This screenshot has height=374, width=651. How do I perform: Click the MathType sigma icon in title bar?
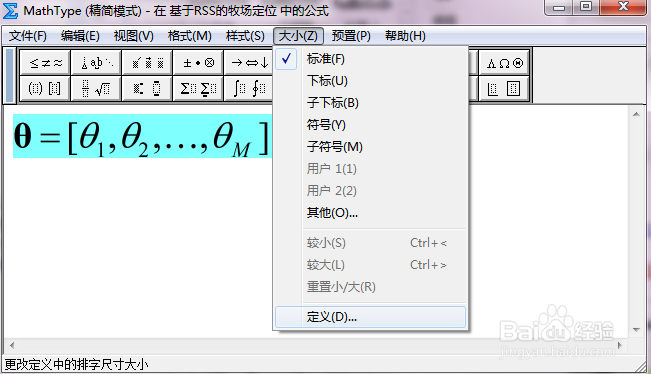[x=10, y=10]
